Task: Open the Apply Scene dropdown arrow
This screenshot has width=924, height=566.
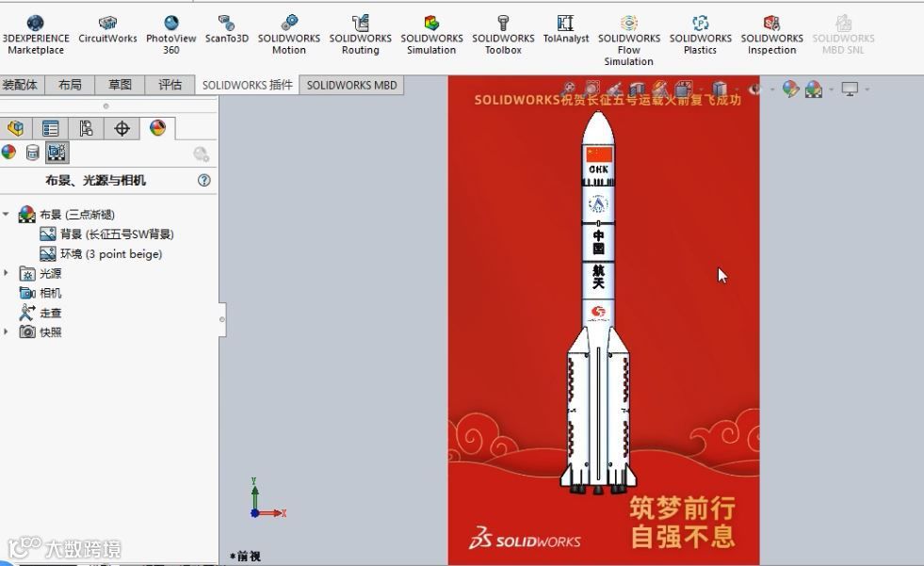Action: coord(831,89)
